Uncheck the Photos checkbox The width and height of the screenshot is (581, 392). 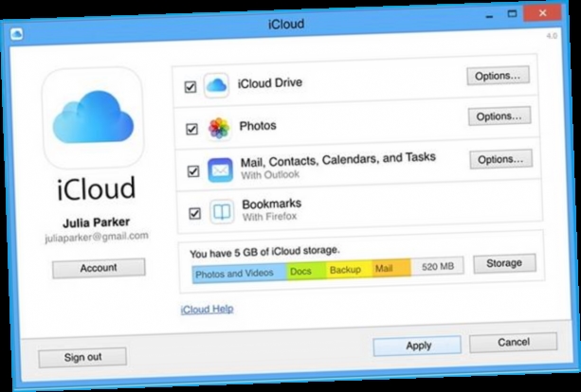pyautogui.click(x=191, y=129)
